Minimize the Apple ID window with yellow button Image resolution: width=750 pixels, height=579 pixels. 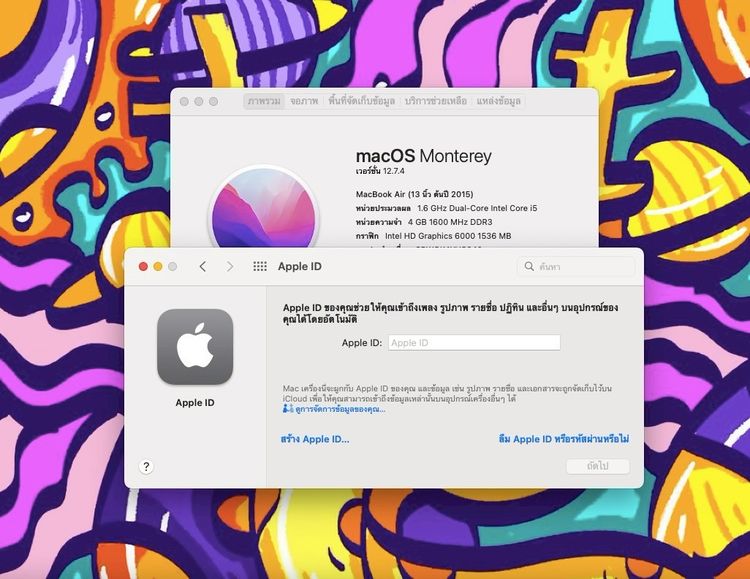coord(158,267)
